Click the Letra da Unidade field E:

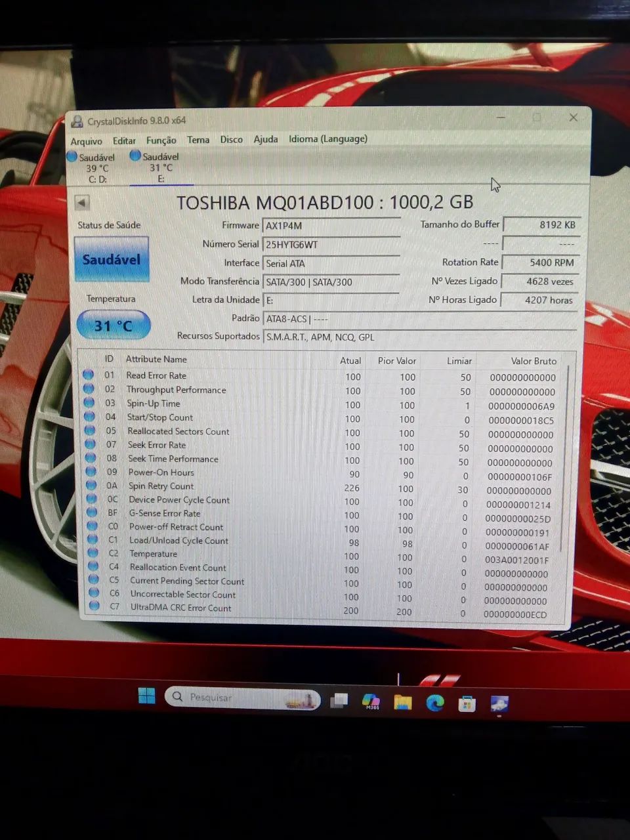click(x=331, y=300)
